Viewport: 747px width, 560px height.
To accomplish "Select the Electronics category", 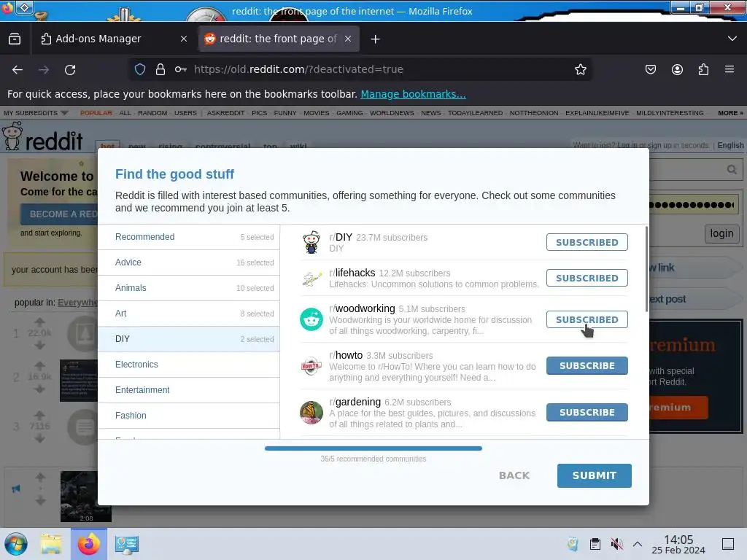I will point(189,365).
